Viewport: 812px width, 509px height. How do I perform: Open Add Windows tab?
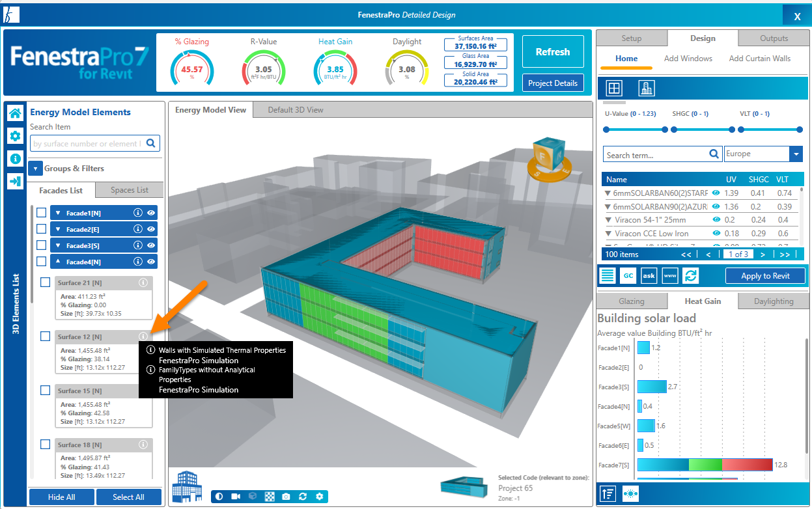click(x=688, y=59)
